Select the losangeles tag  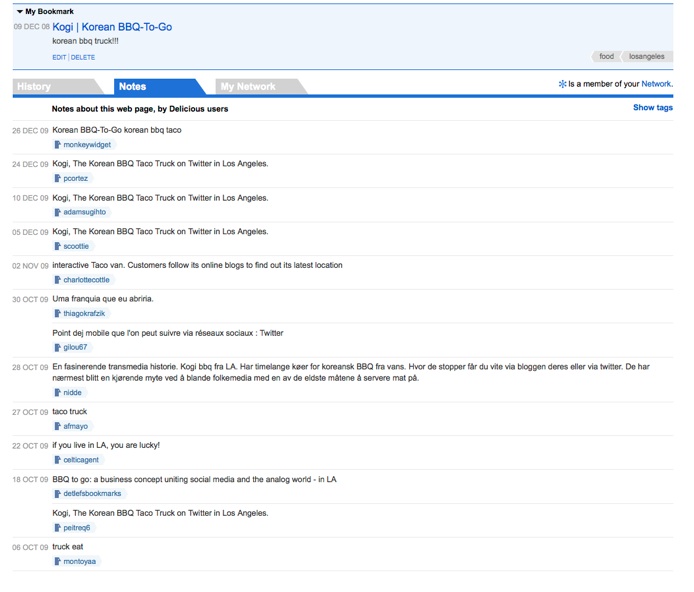(647, 56)
